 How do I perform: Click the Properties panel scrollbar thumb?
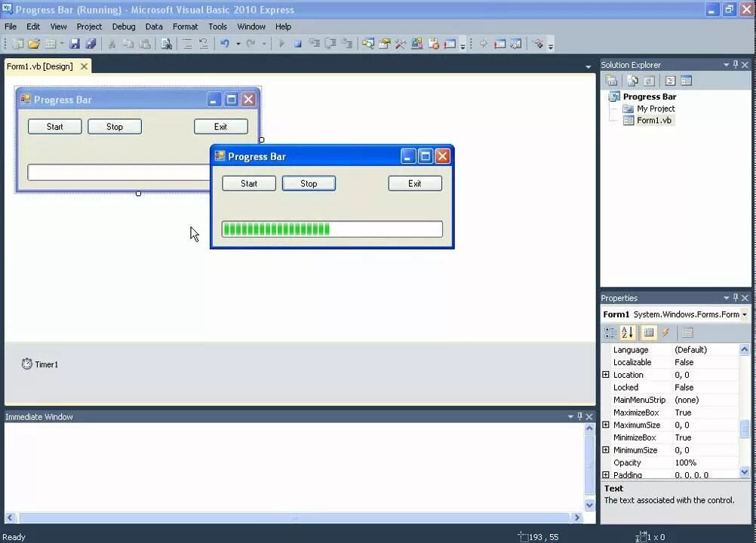coord(745,428)
